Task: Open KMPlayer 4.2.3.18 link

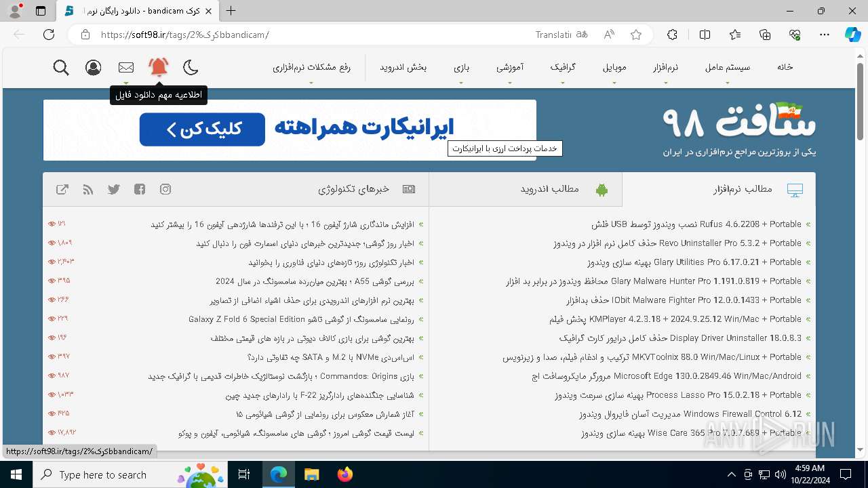Action: 675,319
